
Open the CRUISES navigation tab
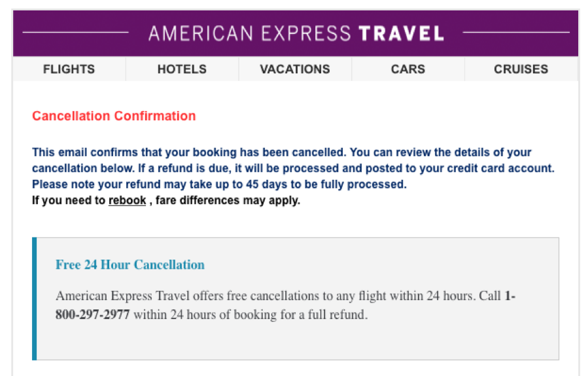[x=521, y=69]
